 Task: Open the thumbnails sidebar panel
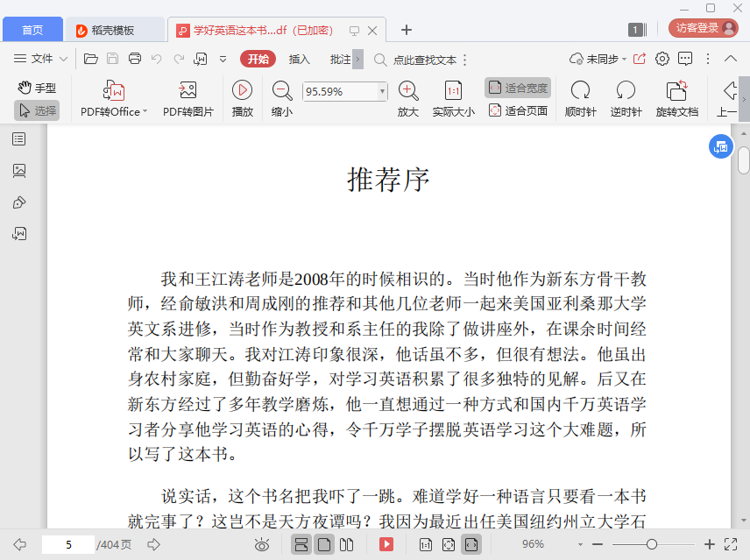(19, 171)
